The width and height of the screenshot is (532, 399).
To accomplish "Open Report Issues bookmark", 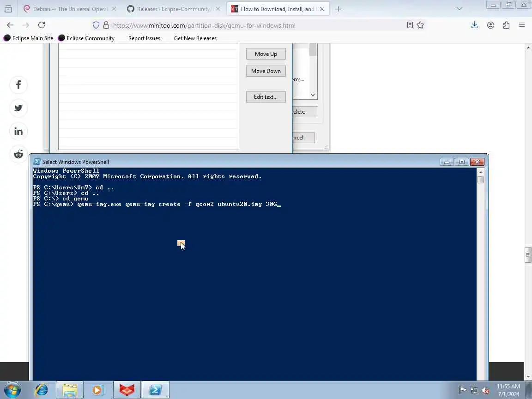I will point(144,38).
